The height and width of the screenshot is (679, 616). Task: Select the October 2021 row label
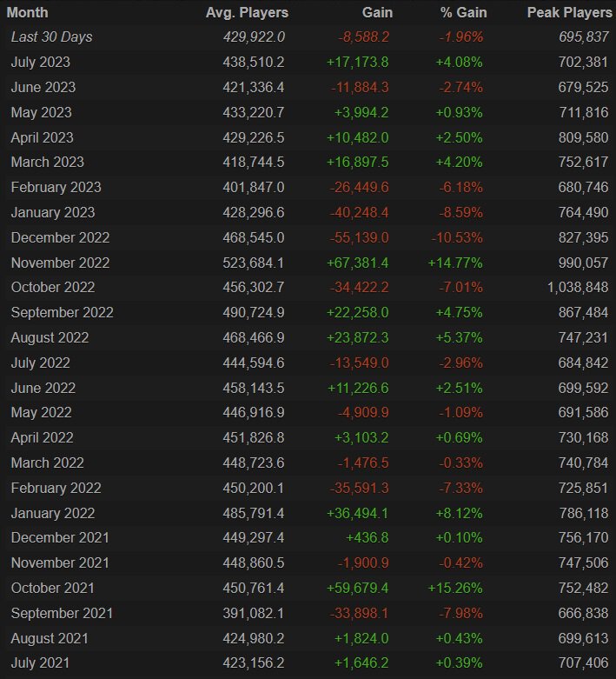click(x=52, y=588)
